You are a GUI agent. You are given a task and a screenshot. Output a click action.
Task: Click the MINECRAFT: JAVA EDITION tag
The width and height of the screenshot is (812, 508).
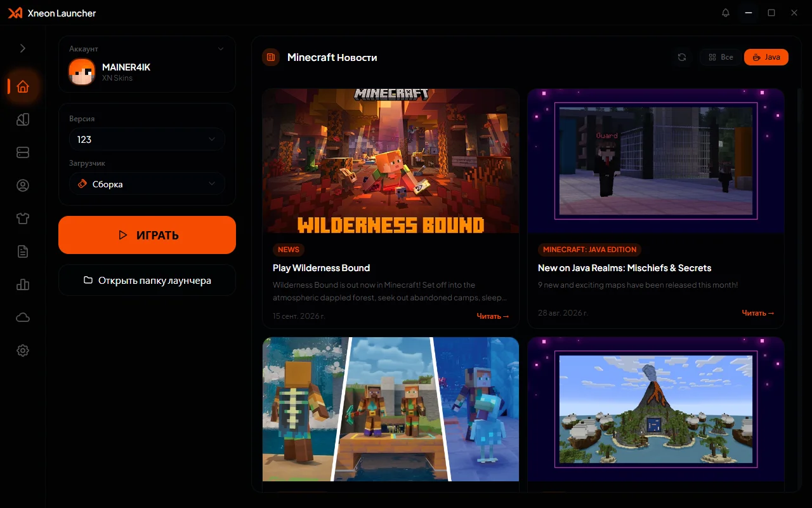click(x=589, y=250)
